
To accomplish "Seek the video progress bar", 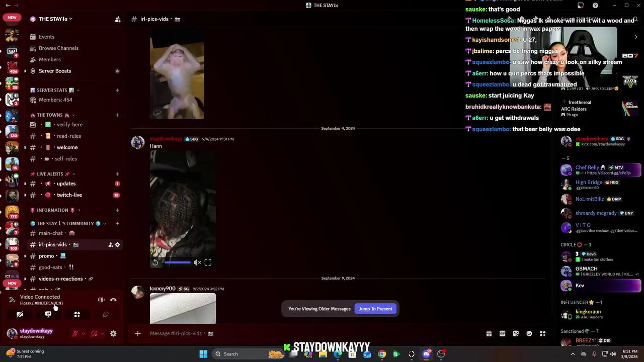I will coord(177,262).
